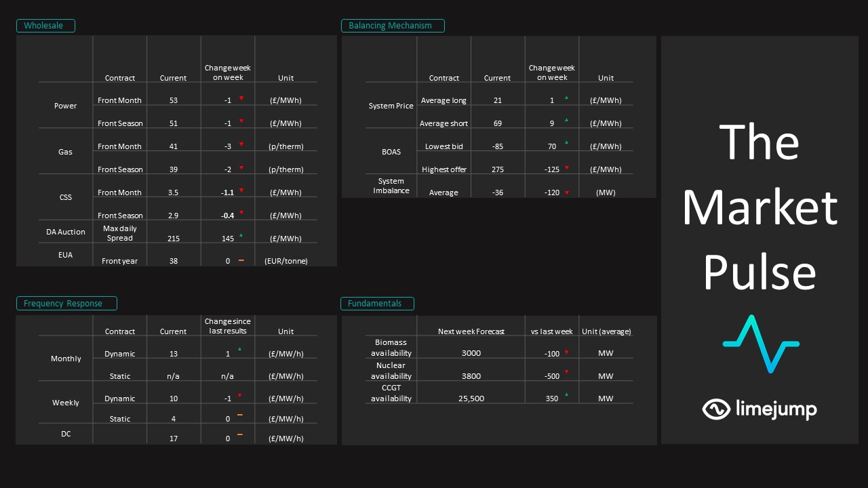Click the Max daily Spread value 215
868x488 pixels.
point(174,239)
